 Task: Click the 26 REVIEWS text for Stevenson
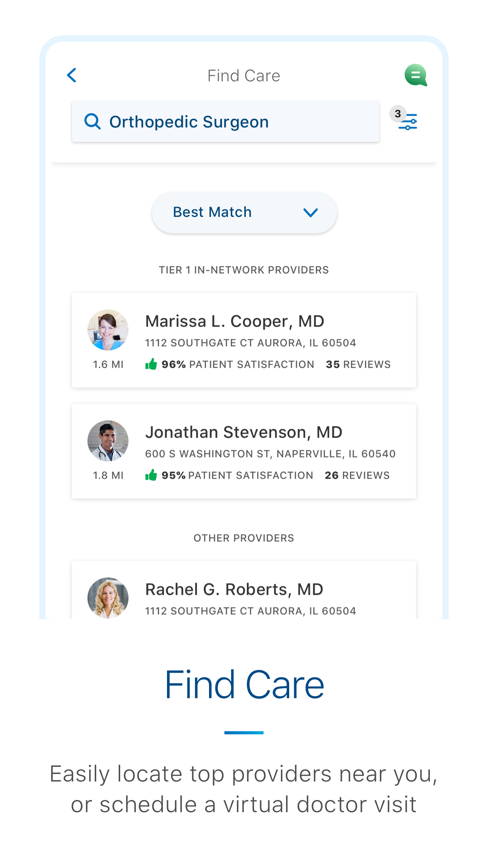point(356,475)
